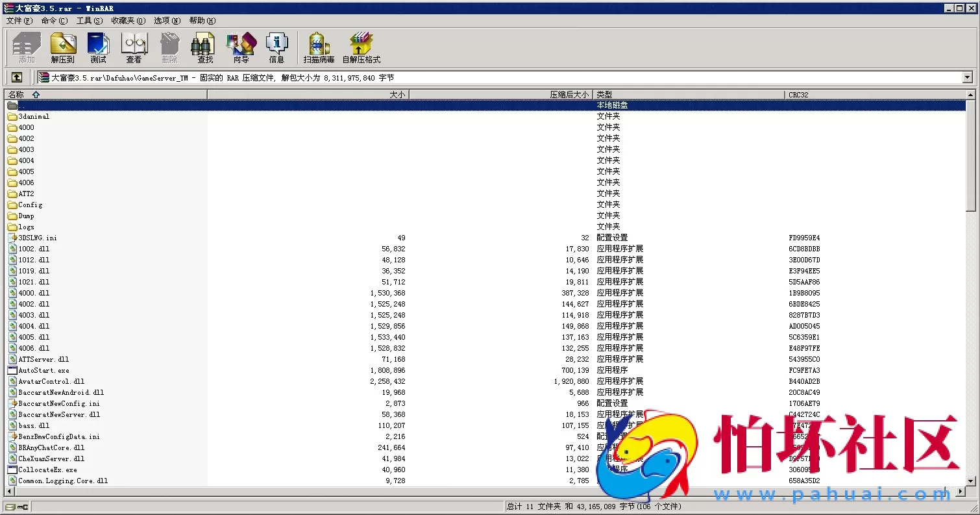
Task: Open the Favorites (收藏夹) menu
Action: coord(128,21)
